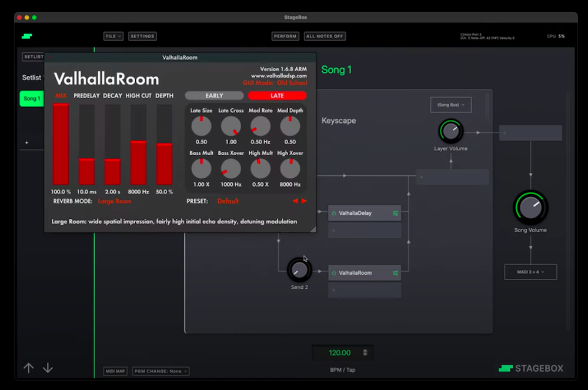
Task: Open the Default preset selector
Action: (228, 201)
